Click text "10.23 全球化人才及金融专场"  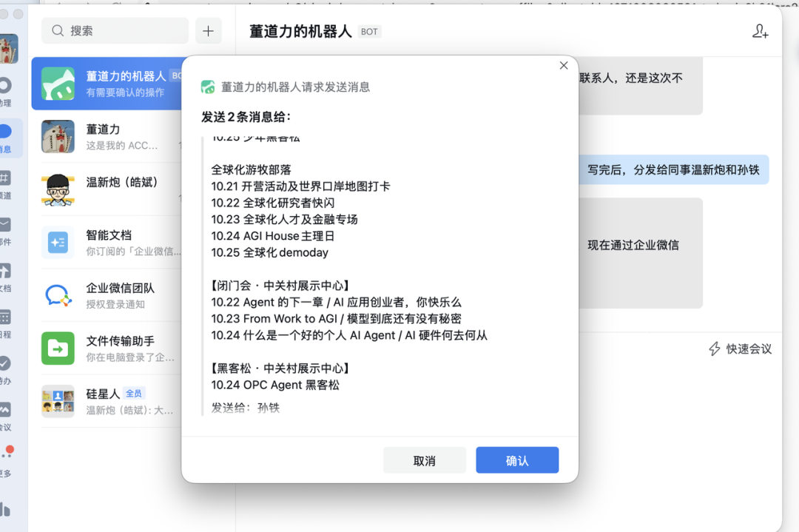coord(284,219)
